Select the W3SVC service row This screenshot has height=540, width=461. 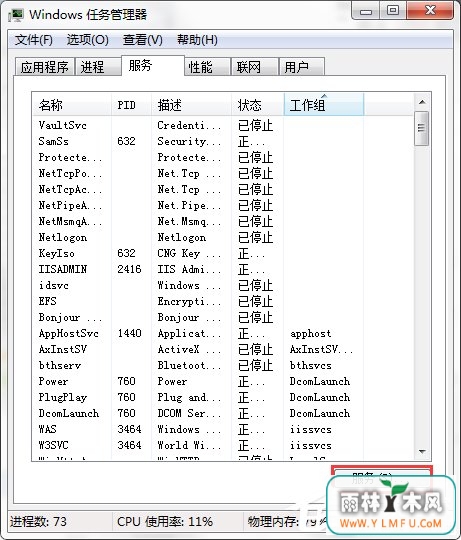pyautogui.click(x=222, y=445)
